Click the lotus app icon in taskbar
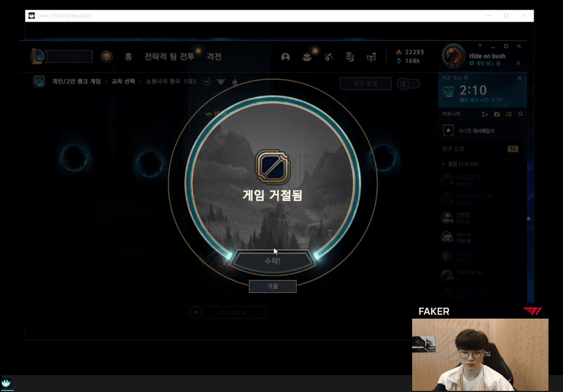Image resolution: width=563 pixels, height=392 pixels. tap(6, 383)
